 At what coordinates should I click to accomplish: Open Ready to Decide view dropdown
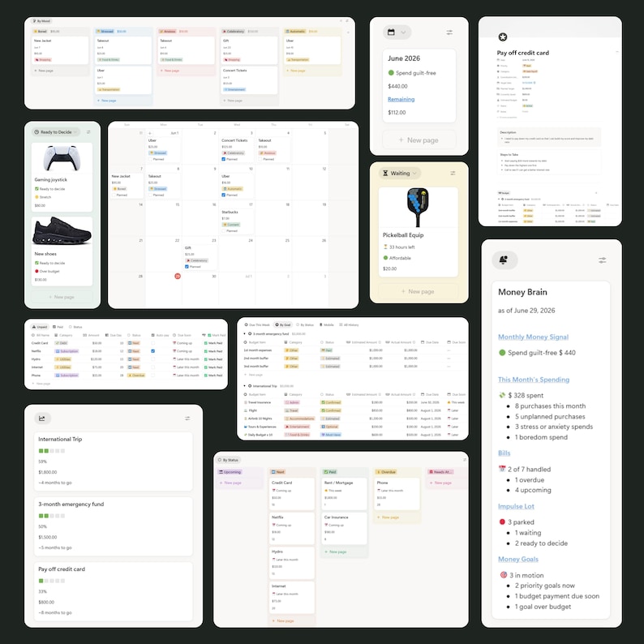click(x=55, y=132)
